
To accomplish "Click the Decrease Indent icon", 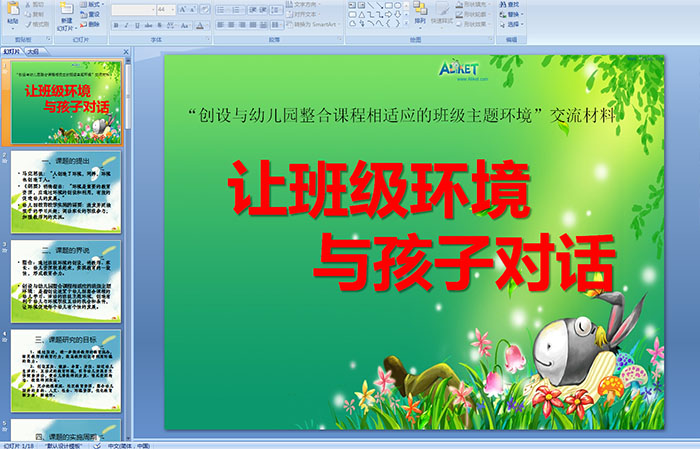I will pyautogui.click(x=253, y=9).
